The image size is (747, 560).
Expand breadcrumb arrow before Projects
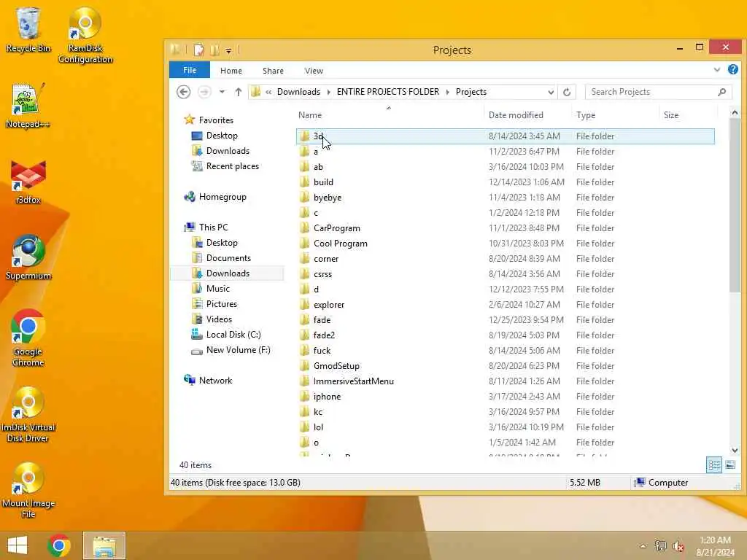448,92
